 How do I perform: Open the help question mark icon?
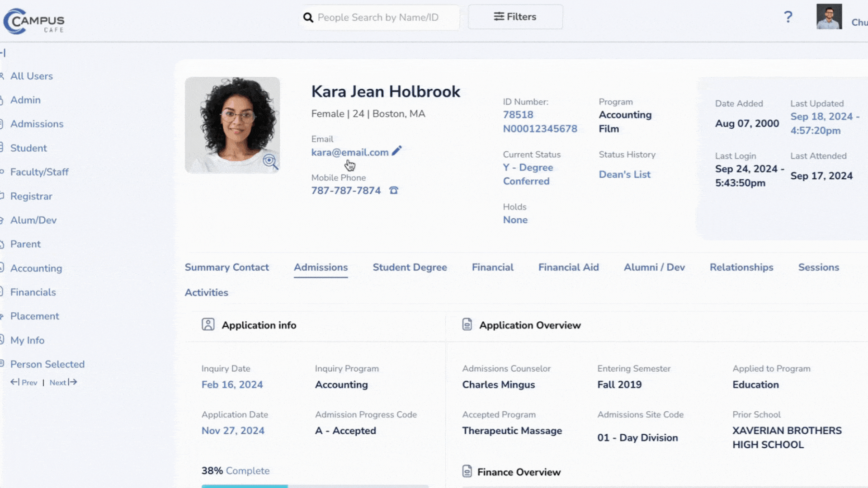pos(788,17)
